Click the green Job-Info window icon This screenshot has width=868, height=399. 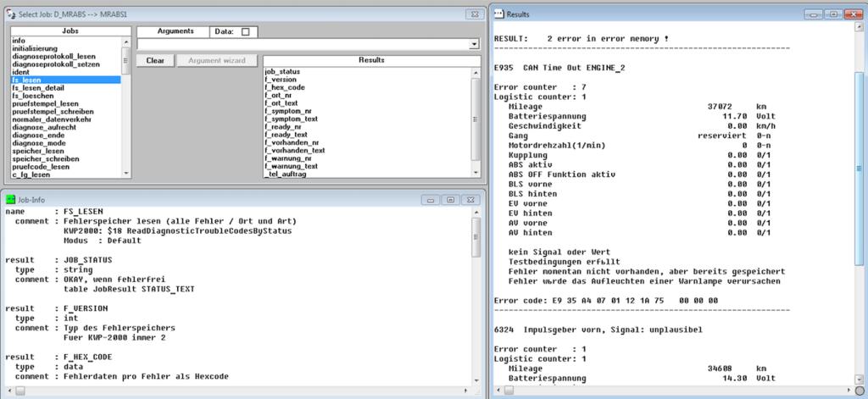[10, 199]
